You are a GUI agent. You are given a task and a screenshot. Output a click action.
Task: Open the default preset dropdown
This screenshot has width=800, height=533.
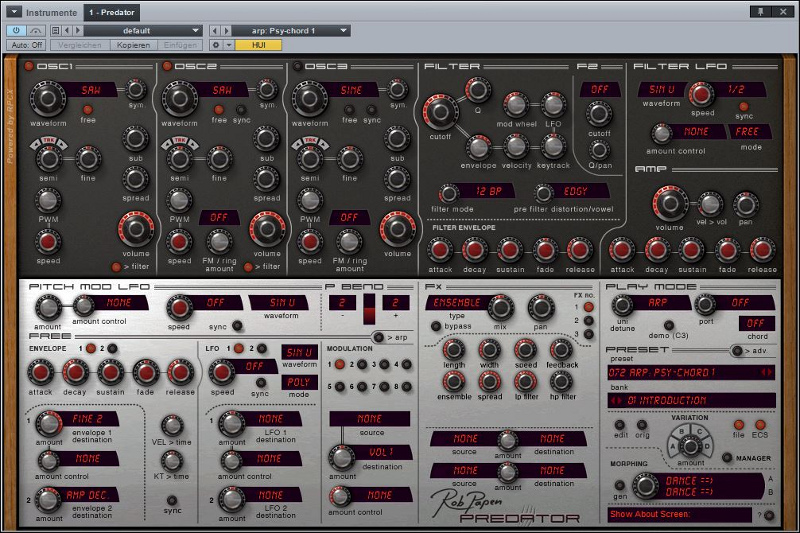pyautogui.click(x=143, y=31)
